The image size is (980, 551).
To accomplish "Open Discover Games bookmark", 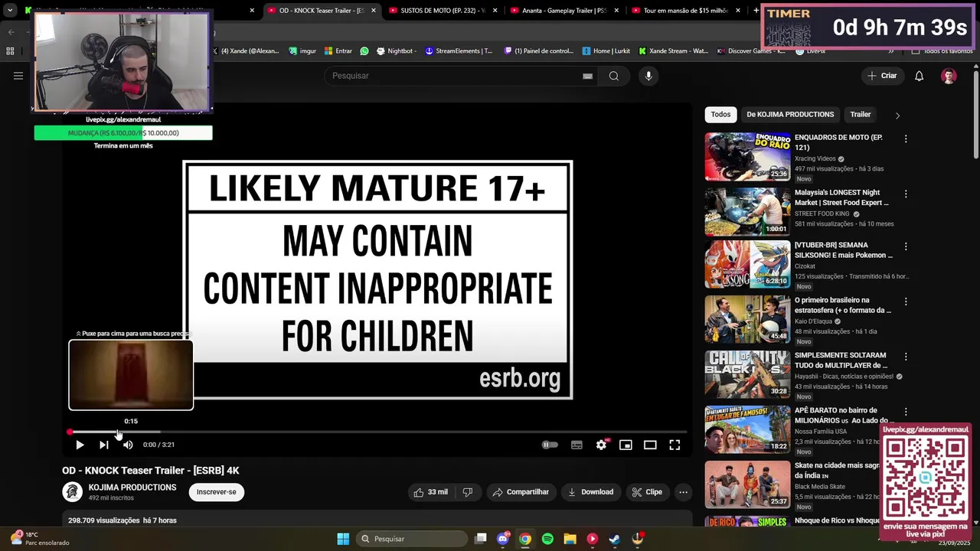I will [x=751, y=51].
